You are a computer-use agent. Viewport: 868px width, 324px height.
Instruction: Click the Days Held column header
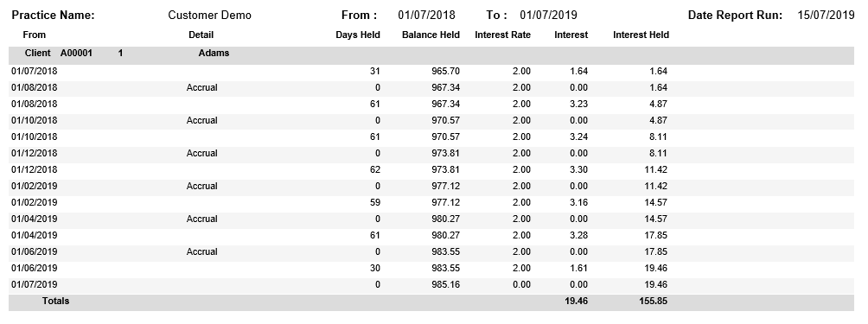pyautogui.click(x=358, y=35)
